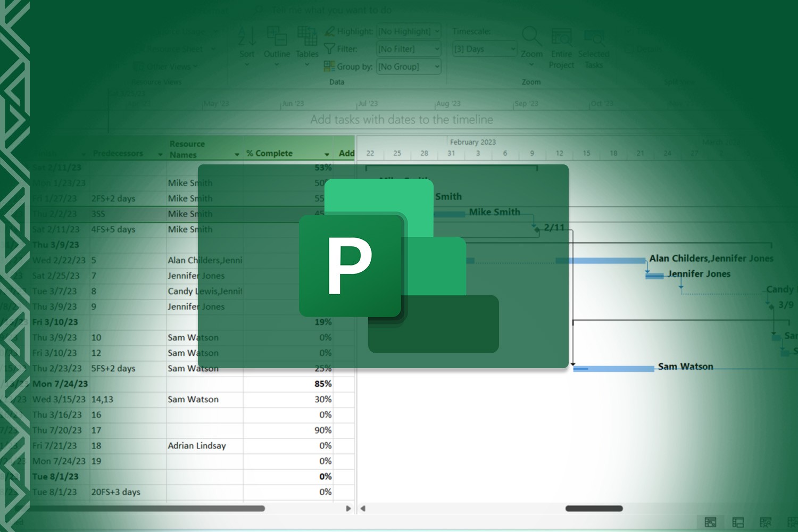The image size is (798, 532).
Task: Open the Zoom magnifier tool
Action: tap(531, 45)
